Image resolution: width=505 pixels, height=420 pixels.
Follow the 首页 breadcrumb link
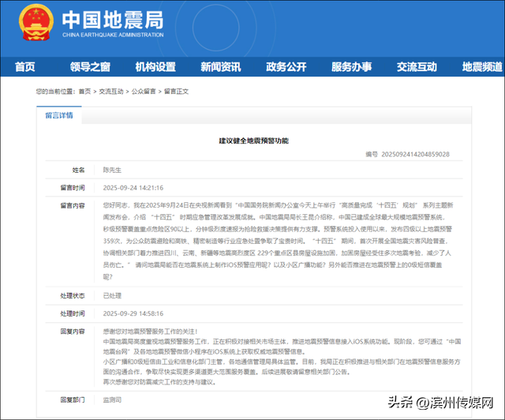[84, 92]
